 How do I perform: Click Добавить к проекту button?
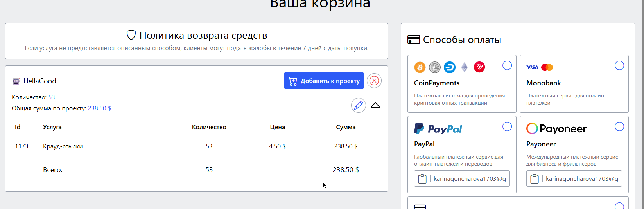(324, 81)
